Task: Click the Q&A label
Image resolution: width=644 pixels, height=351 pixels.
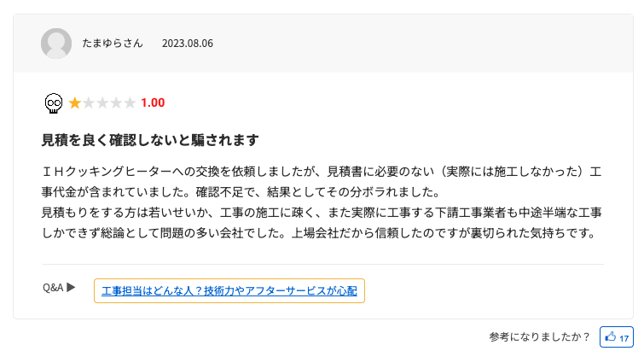Action: click(53, 288)
